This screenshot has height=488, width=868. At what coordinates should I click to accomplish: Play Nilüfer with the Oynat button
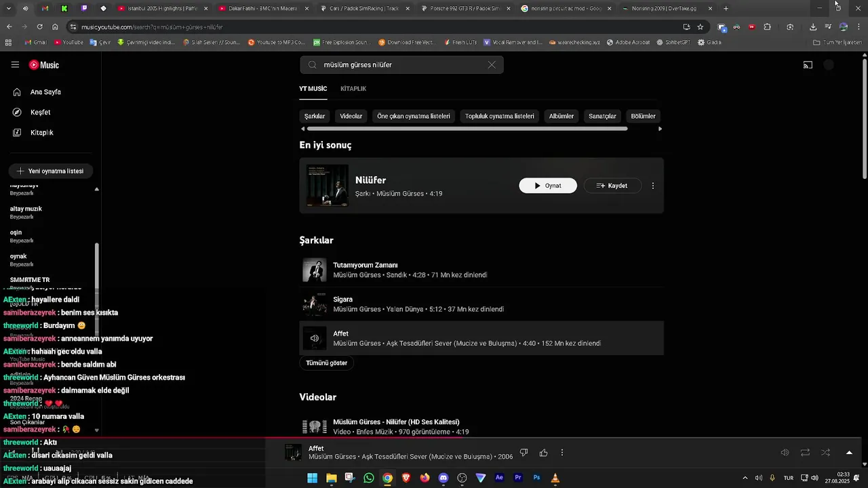[548, 186]
